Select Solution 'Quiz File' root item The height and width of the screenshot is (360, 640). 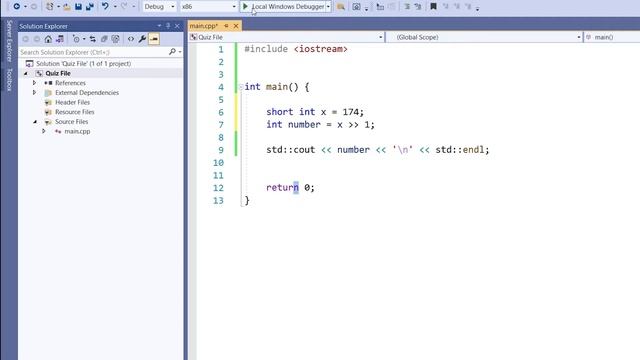(83, 64)
